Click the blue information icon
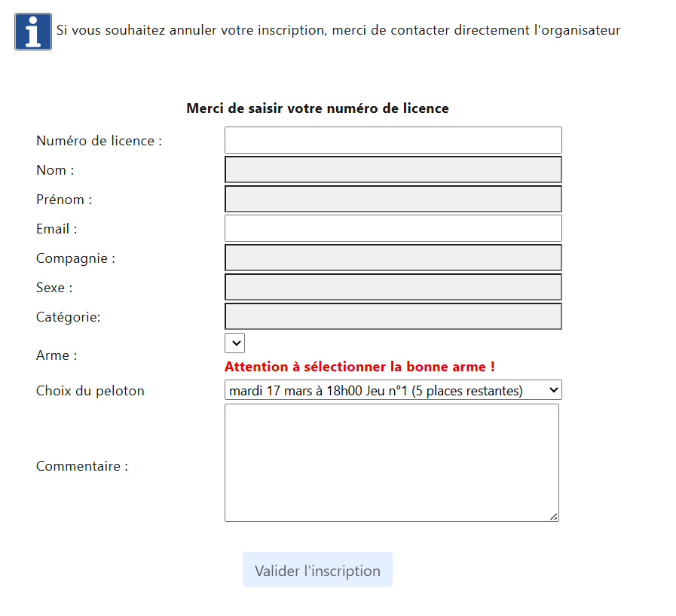This screenshot has height=616, width=676. [x=32, y=31]
